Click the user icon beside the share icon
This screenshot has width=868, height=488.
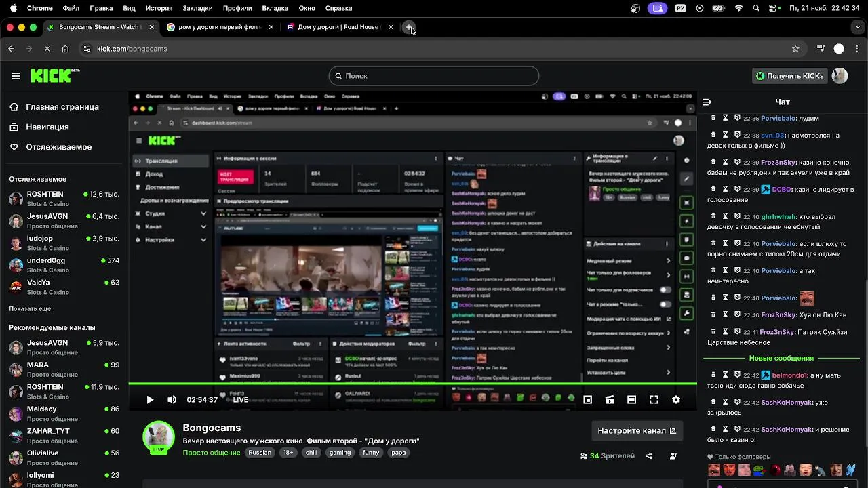pos(673,456)
